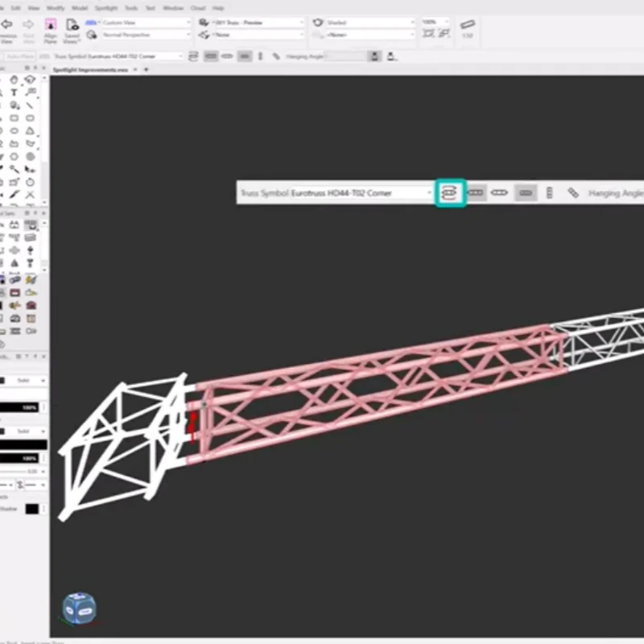Click the Fit to Objects icon

point(429,34)
